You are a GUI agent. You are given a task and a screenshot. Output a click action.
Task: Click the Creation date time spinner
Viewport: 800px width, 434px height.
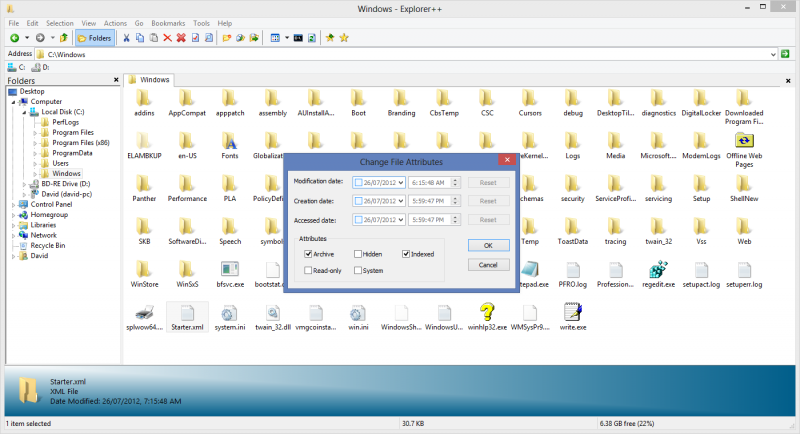[x=456, y=201]
